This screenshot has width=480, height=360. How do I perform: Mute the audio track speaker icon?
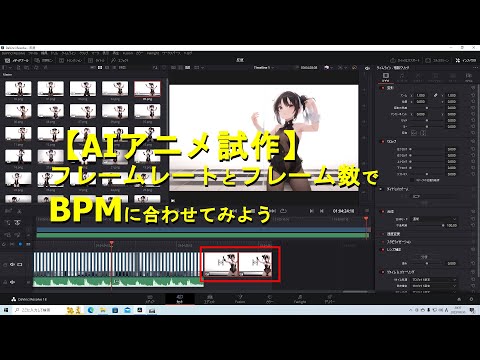pyautogui.click(x=12, y=282)
